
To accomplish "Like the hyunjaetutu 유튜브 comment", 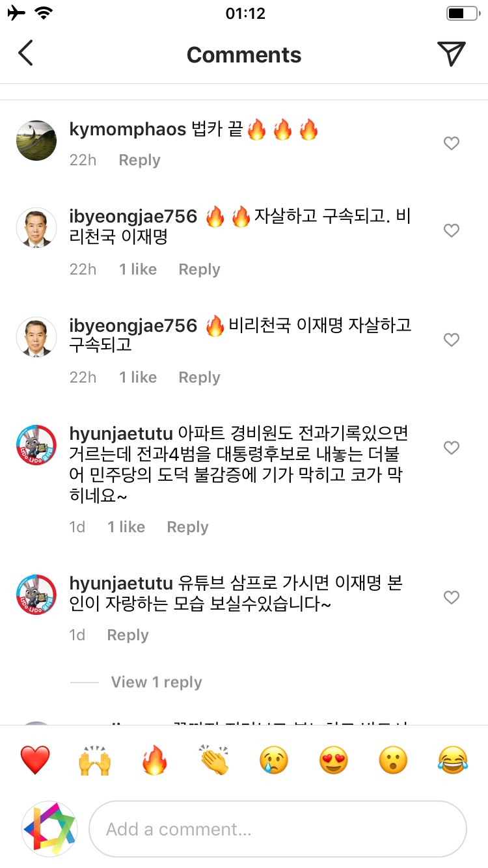I will click(x=452, y=597).
